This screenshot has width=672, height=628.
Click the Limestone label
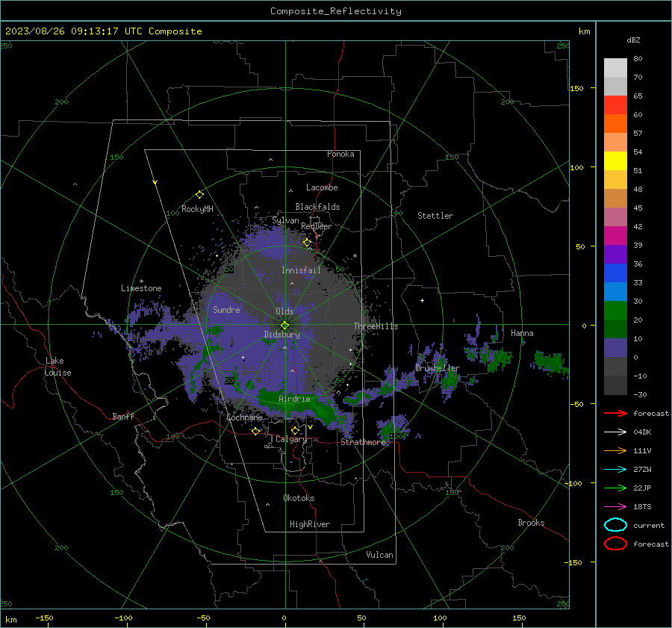coord(141,288)
